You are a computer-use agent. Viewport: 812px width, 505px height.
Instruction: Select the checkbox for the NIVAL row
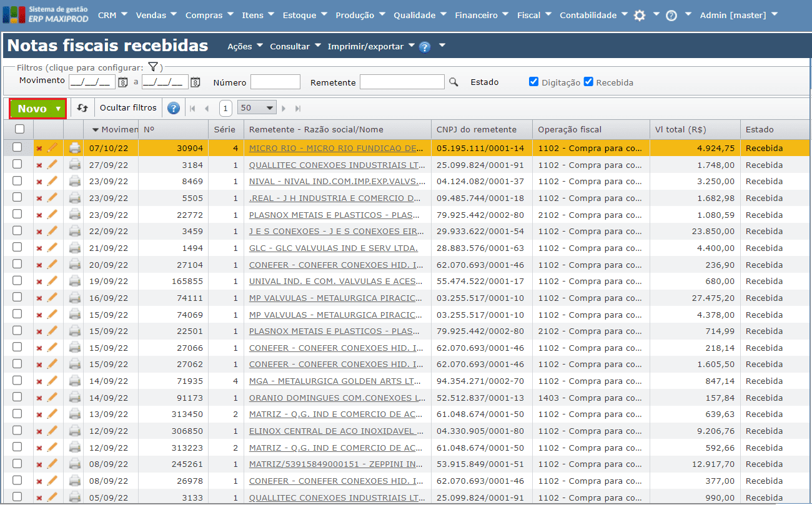[19, 181]
